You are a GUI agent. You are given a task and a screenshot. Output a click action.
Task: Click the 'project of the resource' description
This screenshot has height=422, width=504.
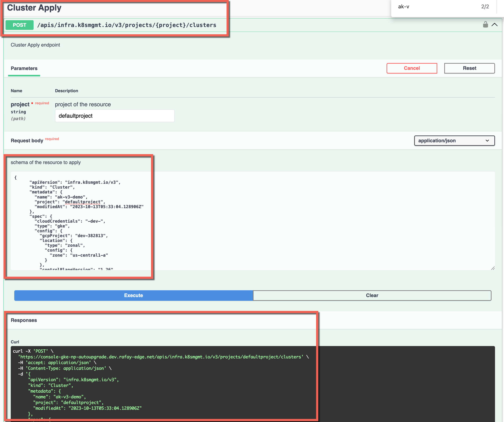pyautogui.click(x=83, y=105)
